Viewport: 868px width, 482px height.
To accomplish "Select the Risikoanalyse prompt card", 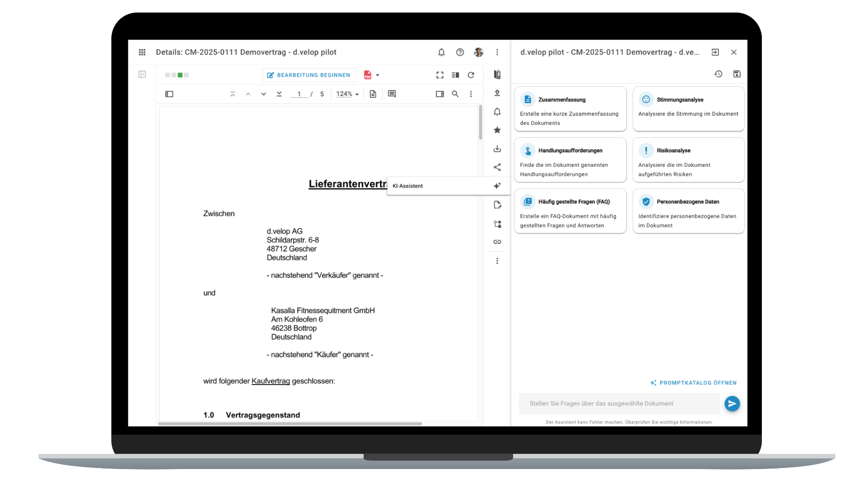I will coord(689,160).
